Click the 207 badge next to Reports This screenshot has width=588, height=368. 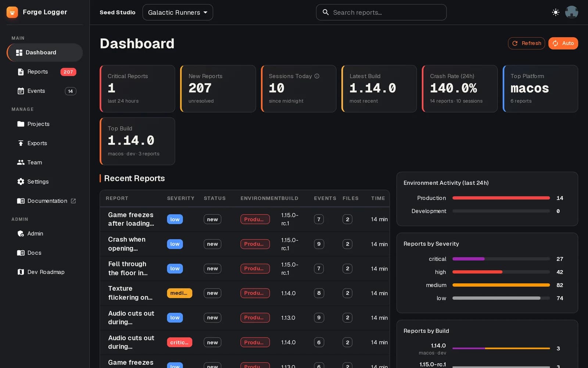[x=68, y=72]
